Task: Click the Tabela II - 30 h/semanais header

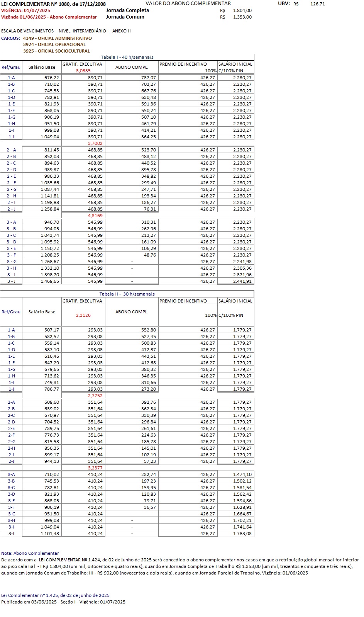Action: (x=127, y=294)
